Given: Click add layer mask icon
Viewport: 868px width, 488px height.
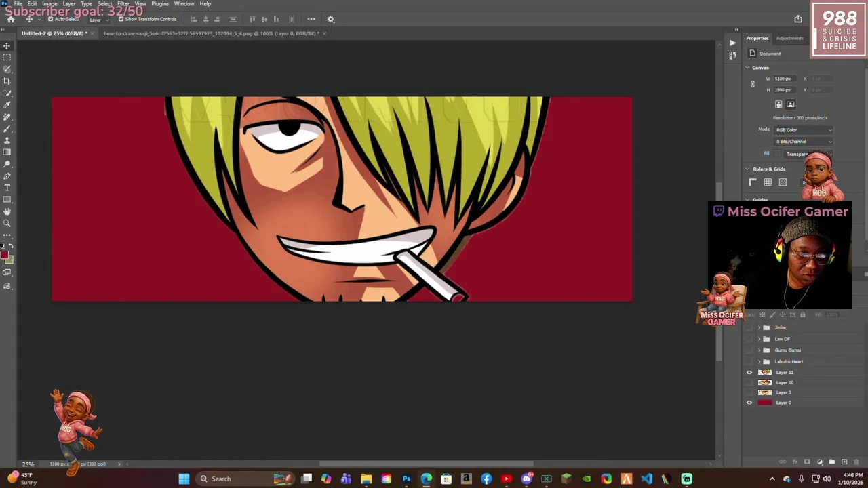Looking at the screenshot, I should [x=807, y=462].
